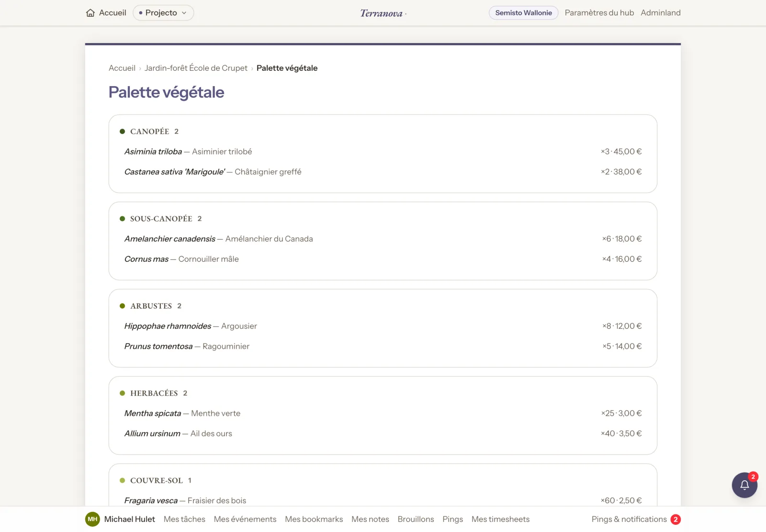Open Mes bookmarks
Screen dimensions: 766x532
(x=314, y=519)
